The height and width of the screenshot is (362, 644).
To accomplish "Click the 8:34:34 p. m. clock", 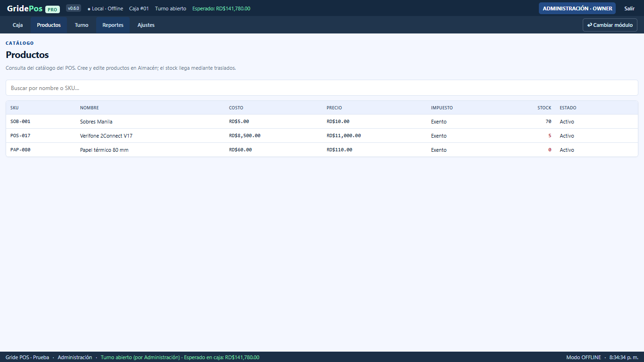I will pyautogui.click(x=624, y=357).
